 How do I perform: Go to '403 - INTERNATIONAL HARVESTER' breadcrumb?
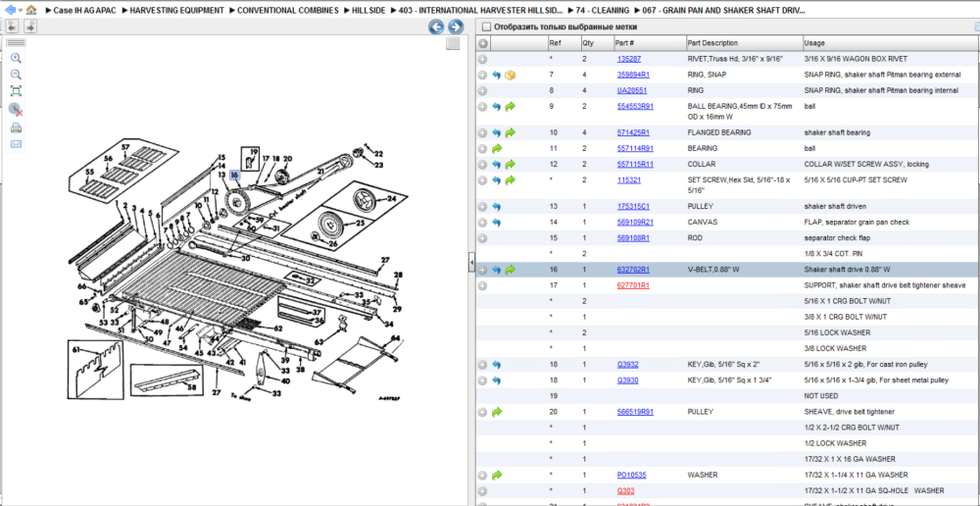pos(479,11)
